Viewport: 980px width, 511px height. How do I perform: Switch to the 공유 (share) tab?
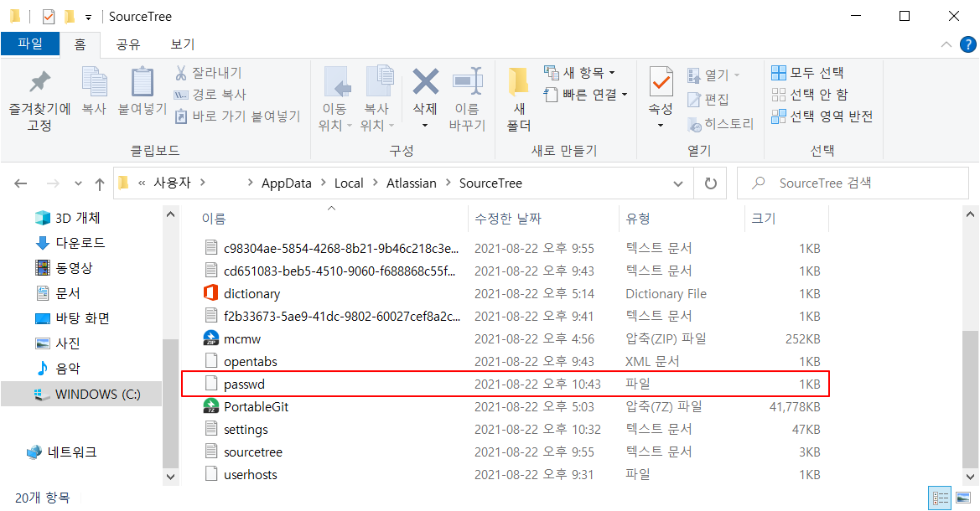pyautogui.click(x=128, y=44)
